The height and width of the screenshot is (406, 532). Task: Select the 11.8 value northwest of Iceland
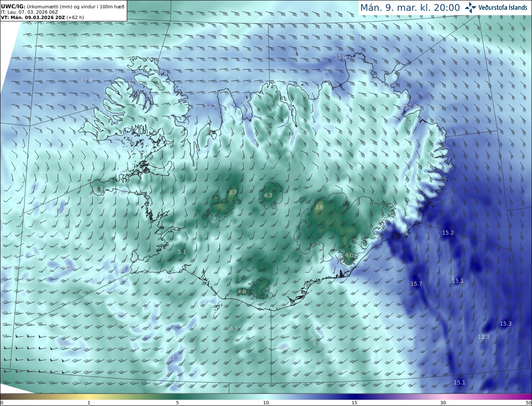click(x=86, y=79)
